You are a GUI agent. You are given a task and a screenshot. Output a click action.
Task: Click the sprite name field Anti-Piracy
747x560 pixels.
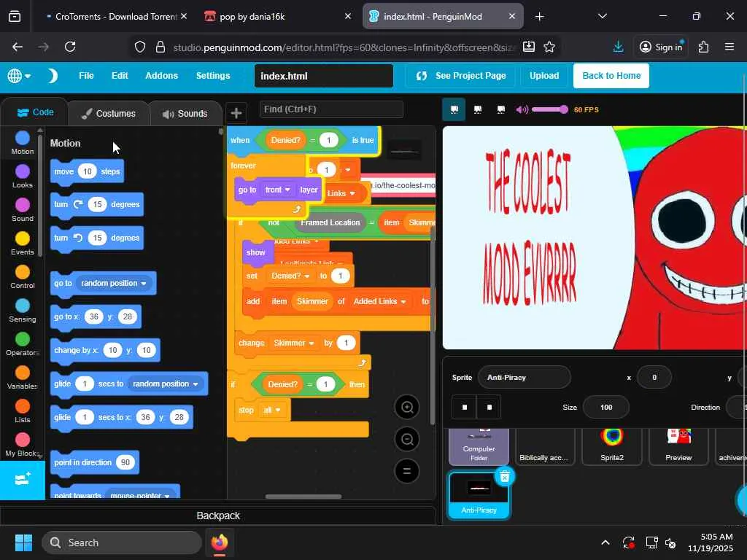click(x=524, y=377)
